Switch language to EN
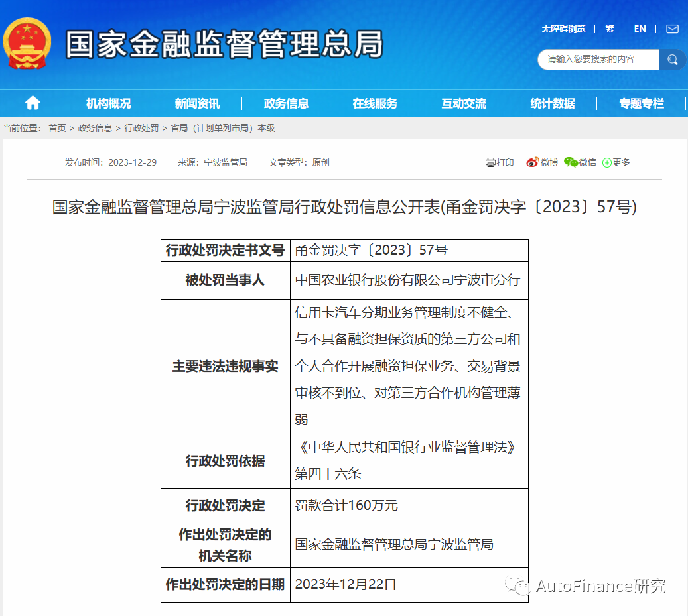688x616 pixels. (x=640, y=29)
